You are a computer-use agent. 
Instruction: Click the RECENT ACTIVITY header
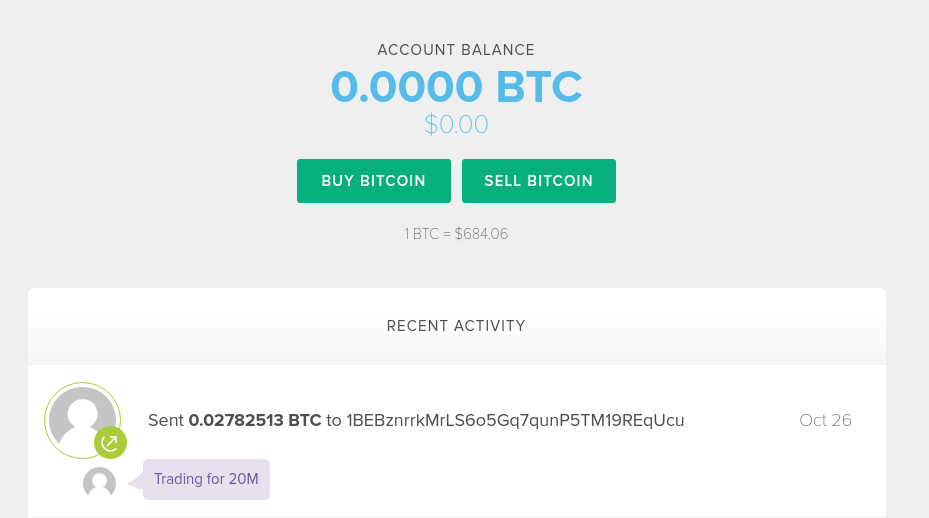[x=456, y=326]
